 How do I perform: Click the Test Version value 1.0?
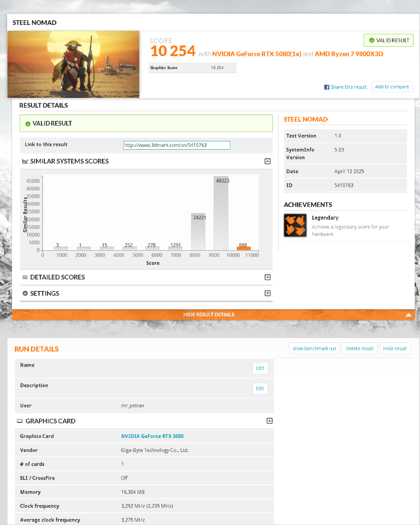click(x=338, y=136)
